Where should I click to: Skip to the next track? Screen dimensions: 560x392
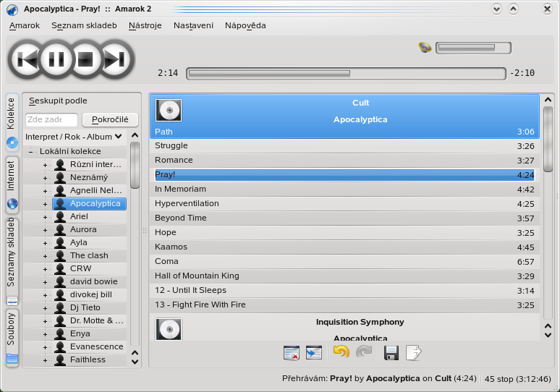tap(114, 59)
